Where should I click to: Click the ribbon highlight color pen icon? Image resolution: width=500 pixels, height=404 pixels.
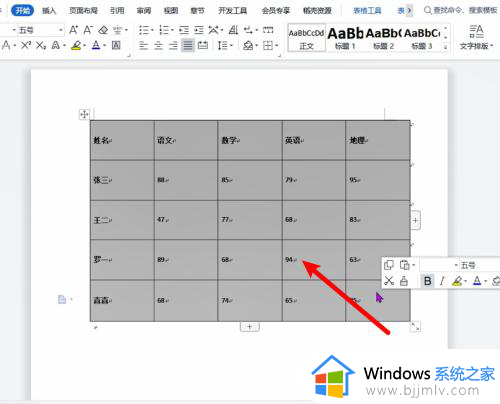[76, 45]
